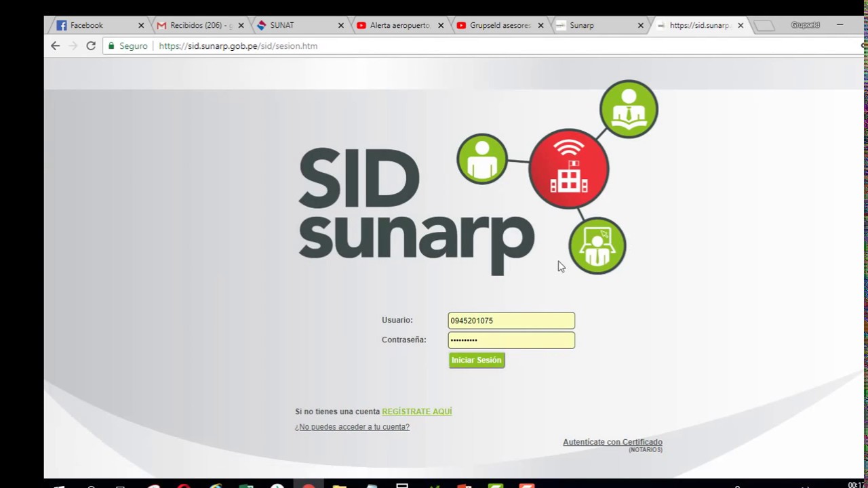This screenshot has height=488, width=868.
Task: Close the Grupseld asesores tab
Action: coord(540,26)
